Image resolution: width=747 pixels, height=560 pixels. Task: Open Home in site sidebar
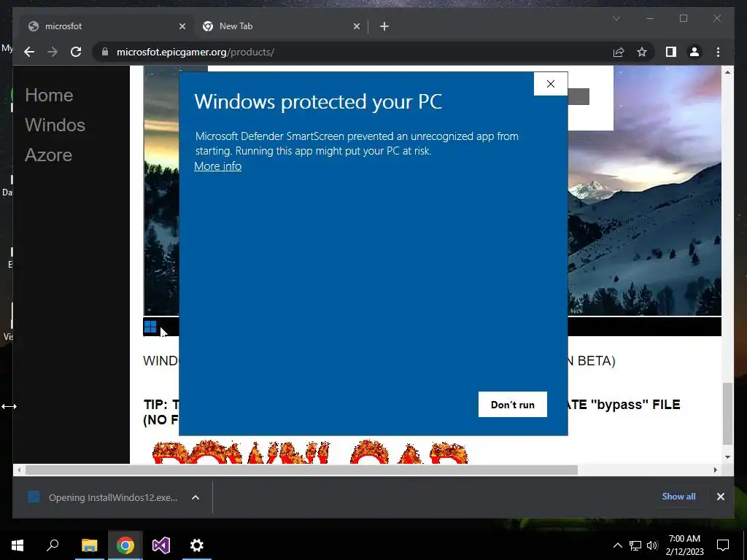49,96
